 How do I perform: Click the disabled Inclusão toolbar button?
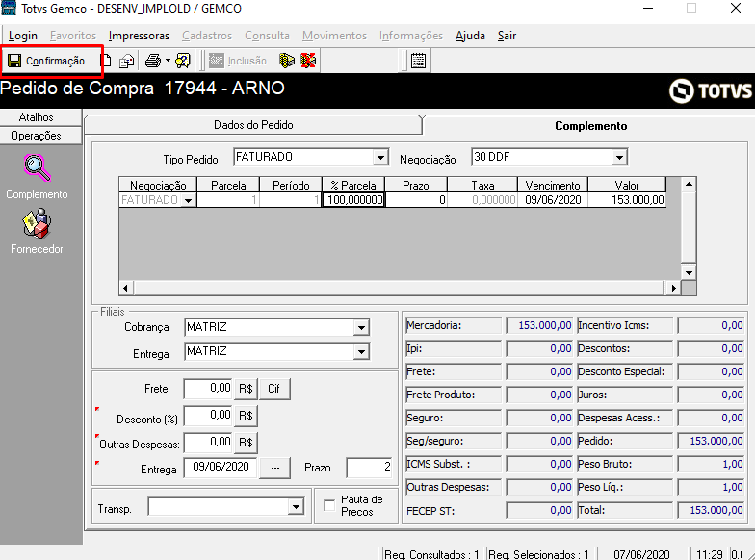238,61
